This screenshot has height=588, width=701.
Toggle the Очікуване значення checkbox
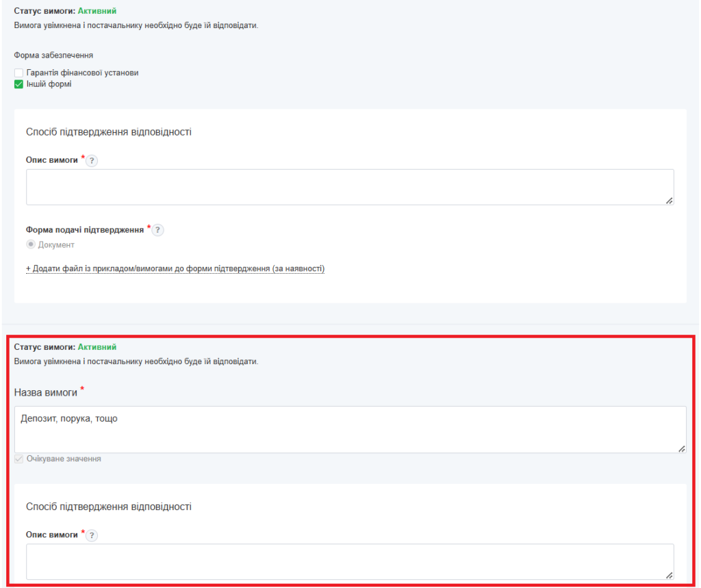click(19, 459)
